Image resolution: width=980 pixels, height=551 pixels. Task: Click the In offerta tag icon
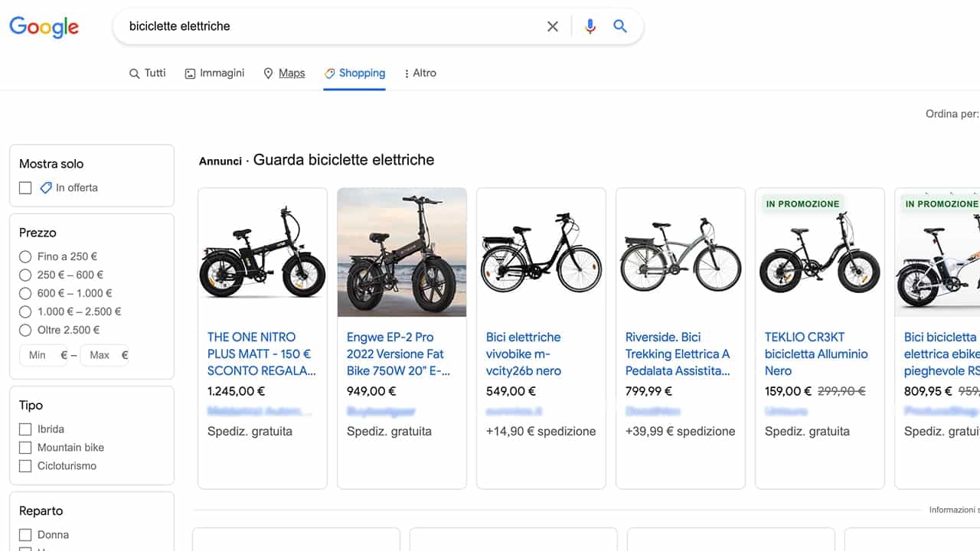pyautogui.click(x=46, y=187)
